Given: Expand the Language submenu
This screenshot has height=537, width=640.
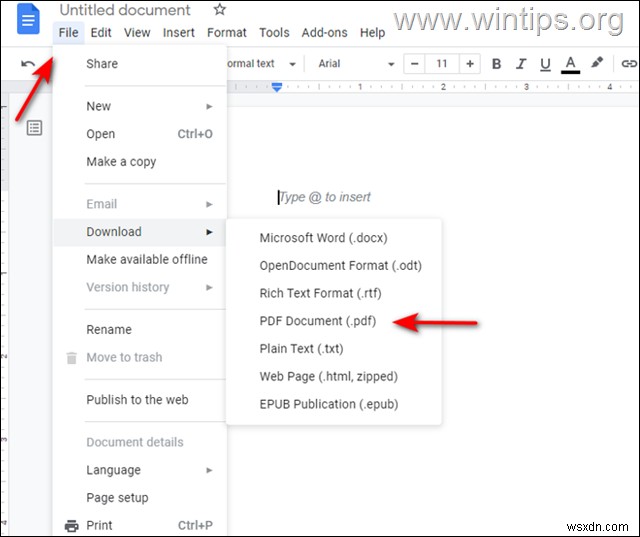Looking at the screenshot, I should click(x=140, y=470).
